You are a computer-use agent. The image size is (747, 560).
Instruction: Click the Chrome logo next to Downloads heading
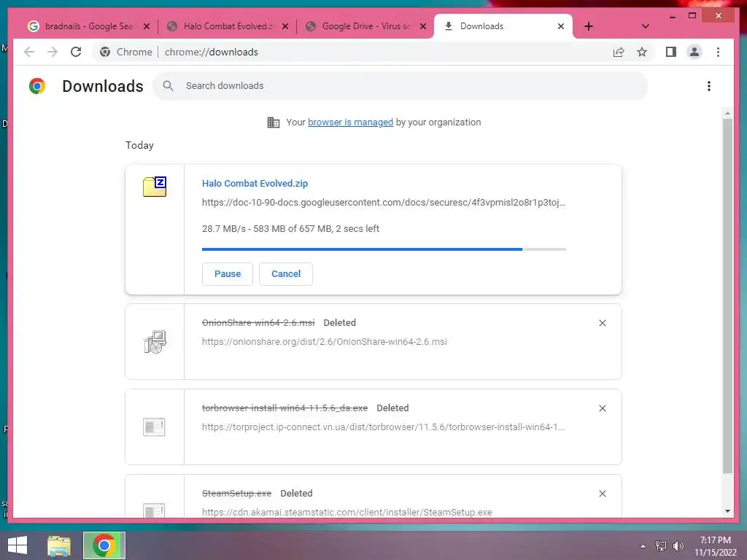tap(37, 86)
